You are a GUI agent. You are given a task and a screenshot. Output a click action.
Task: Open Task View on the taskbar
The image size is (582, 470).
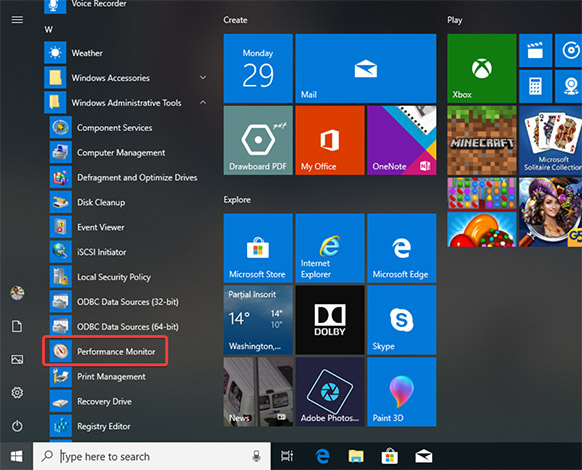287,456
